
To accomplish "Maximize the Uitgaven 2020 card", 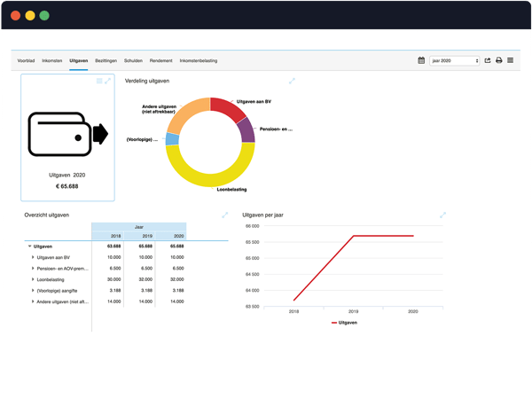I will (x=107, y=81).
